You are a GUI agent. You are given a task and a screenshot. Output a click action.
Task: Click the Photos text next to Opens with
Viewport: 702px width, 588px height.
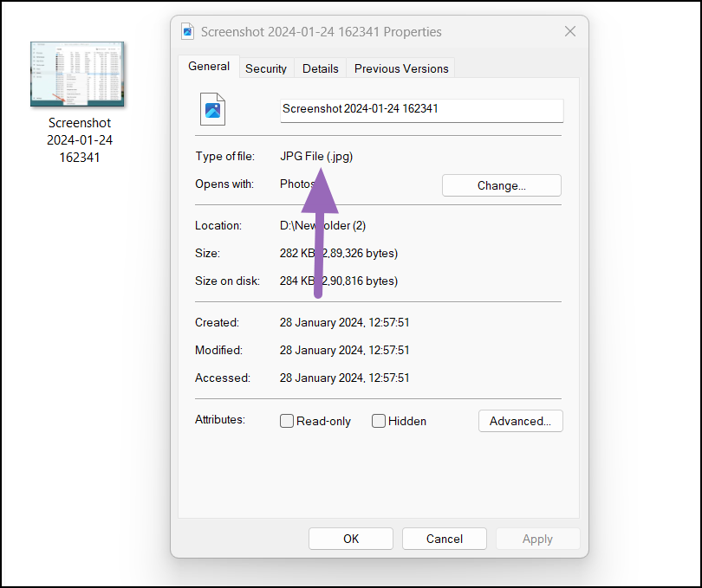(297, 184)
